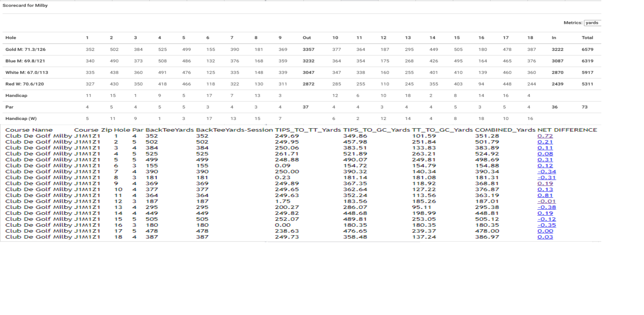Select TIPS_TO_GC value 457.98

click(x=355, y=142)
